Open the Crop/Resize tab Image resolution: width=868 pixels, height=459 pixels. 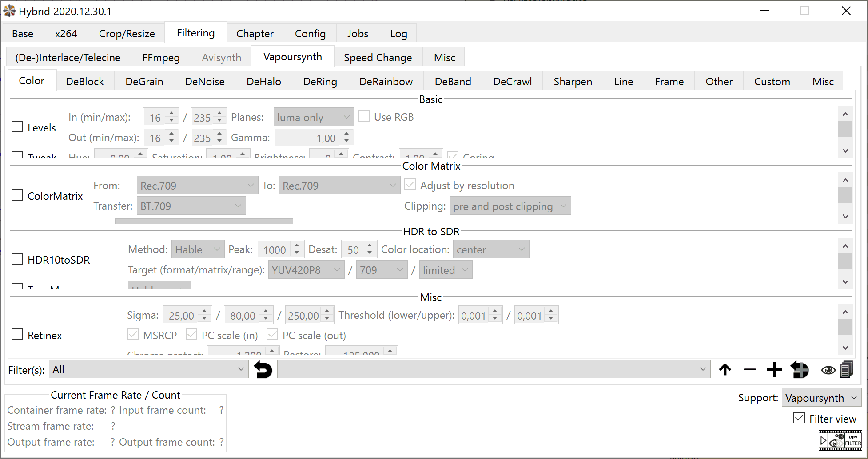[x=127, y=34]
